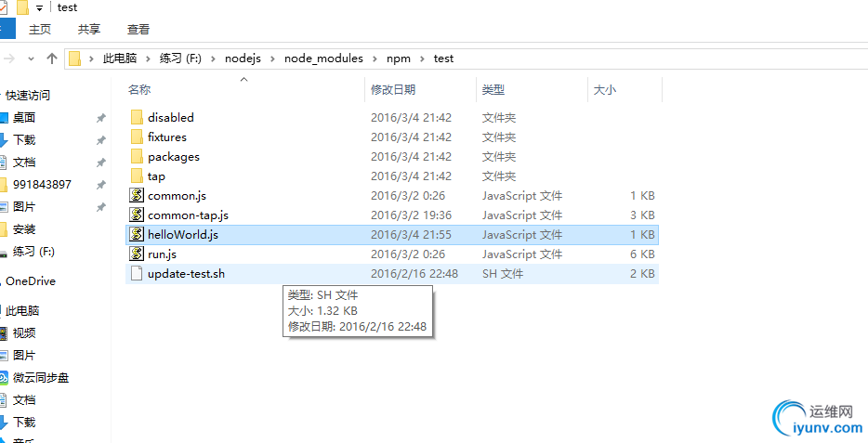
Task: Select the helloWorld.js script icon
Action: (137, 234)
